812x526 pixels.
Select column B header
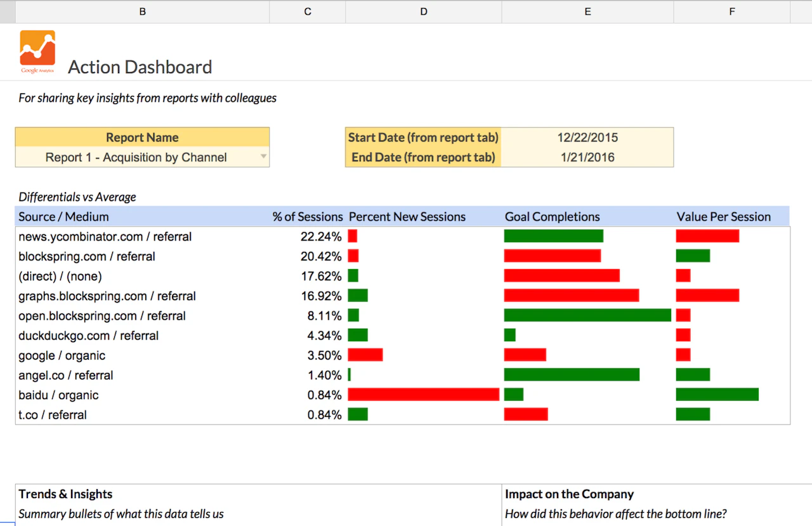pos(142,11)
